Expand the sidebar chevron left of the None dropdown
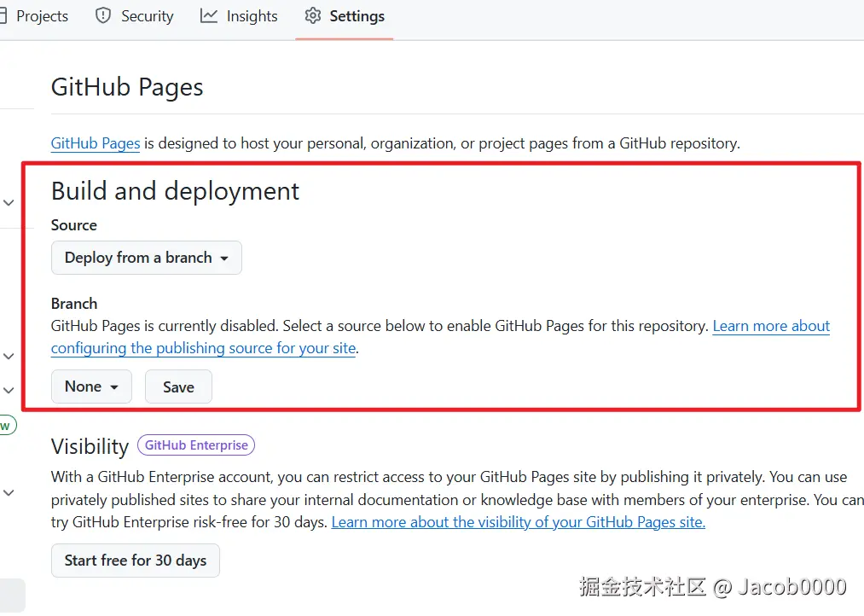The image size is (864, 616). (9, 390)
